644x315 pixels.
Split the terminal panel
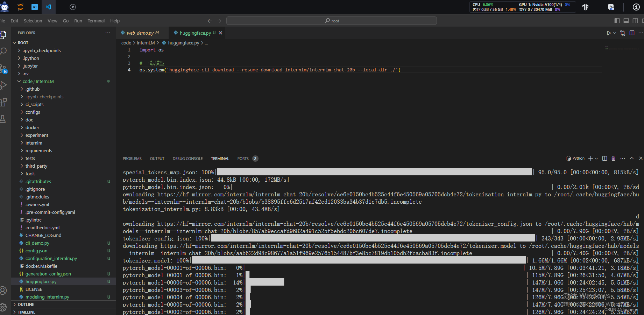click(x=604, y=159)
